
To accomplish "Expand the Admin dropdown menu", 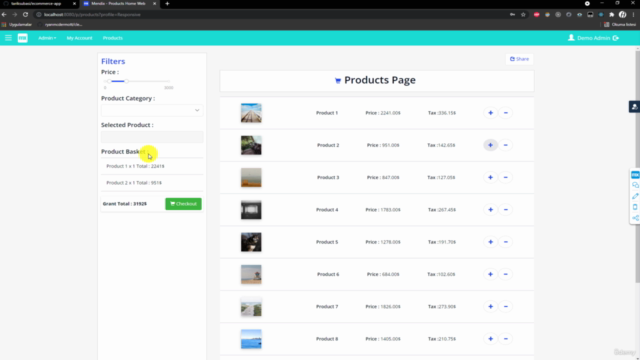I will (47, 38).
